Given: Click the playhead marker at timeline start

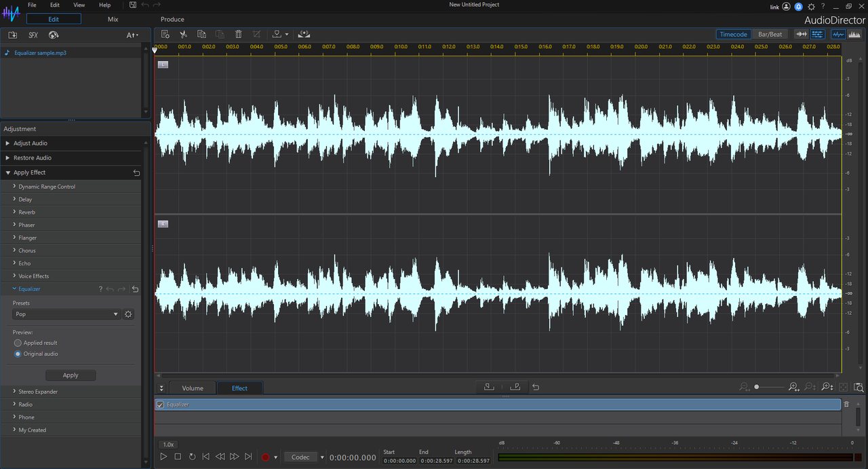Looking at the screenshot, I should click(x=155, y=50).
